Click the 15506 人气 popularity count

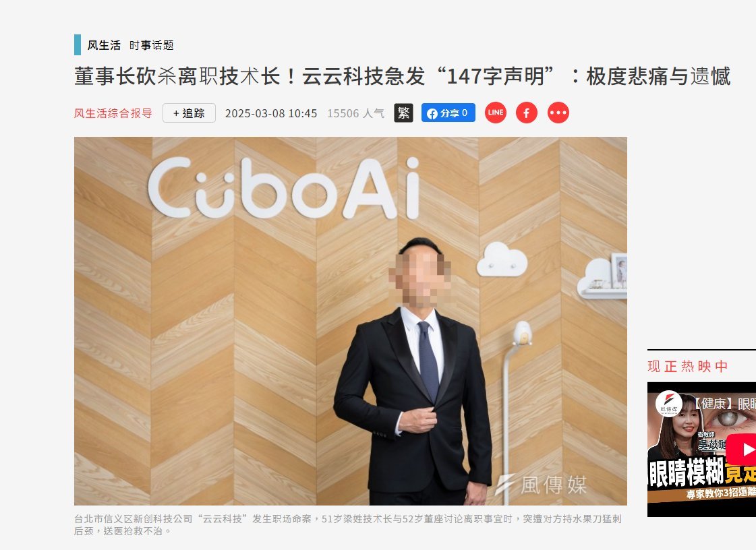356,113
